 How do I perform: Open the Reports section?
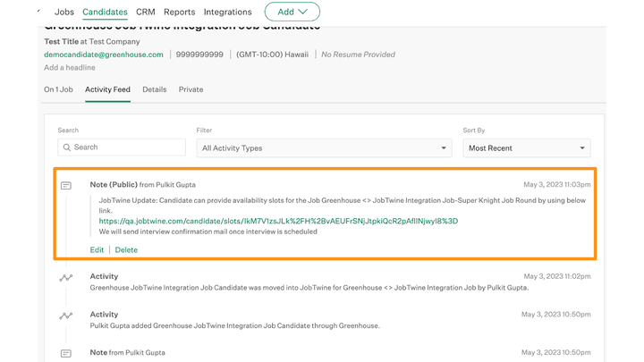(180, 13)
